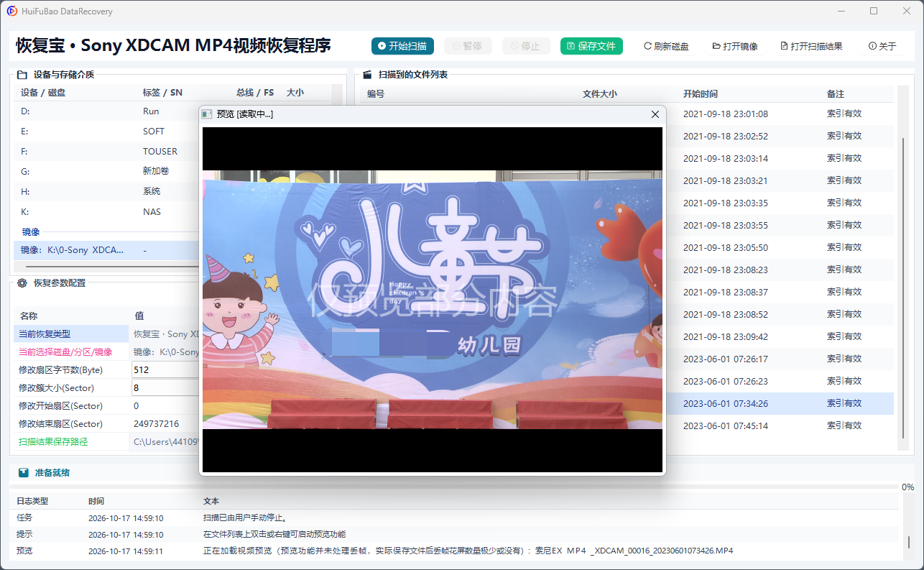Select the file starting 2023-06-01 07:26:17

780,359
